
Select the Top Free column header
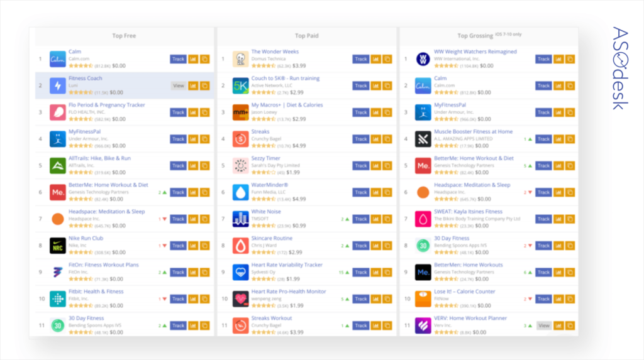click(124, 36)
